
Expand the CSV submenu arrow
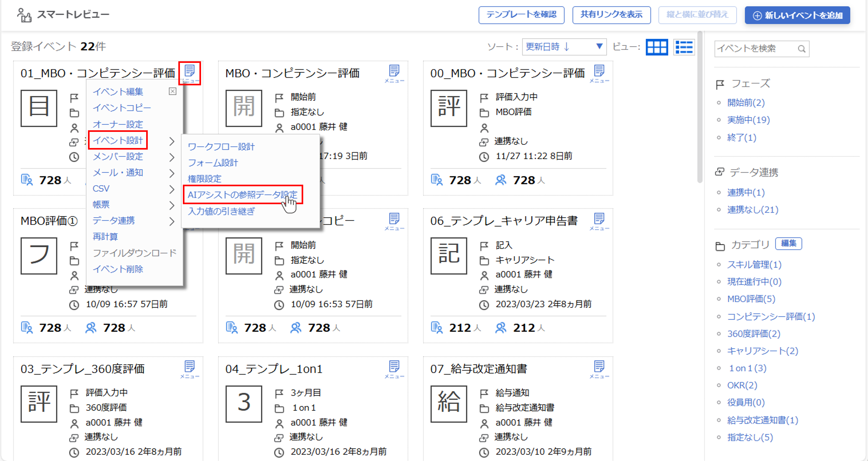(x=172, y=189)
